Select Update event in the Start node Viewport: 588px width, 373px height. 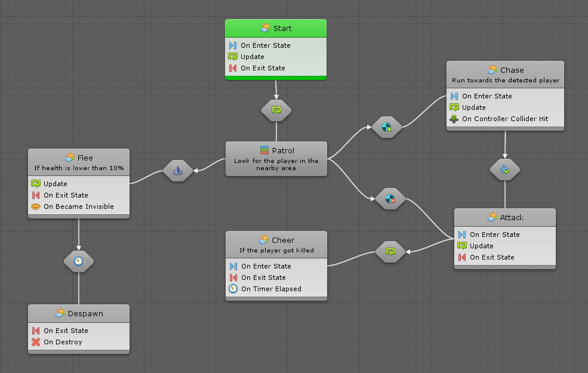[252, 57]
